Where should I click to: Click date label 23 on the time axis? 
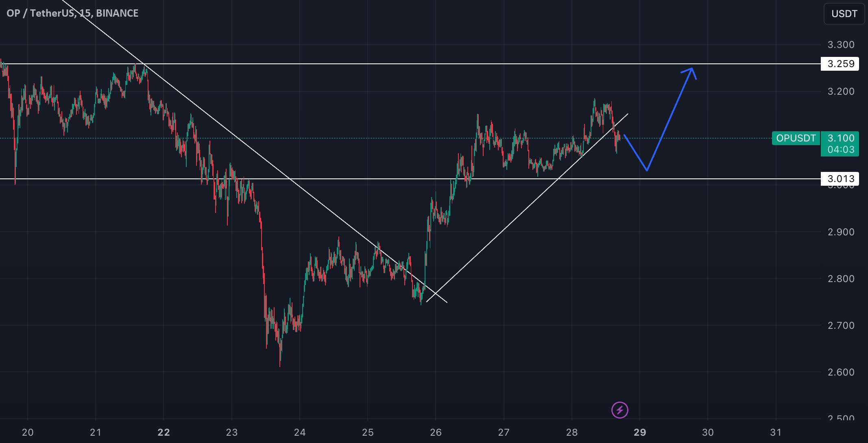tap(231, 432)
